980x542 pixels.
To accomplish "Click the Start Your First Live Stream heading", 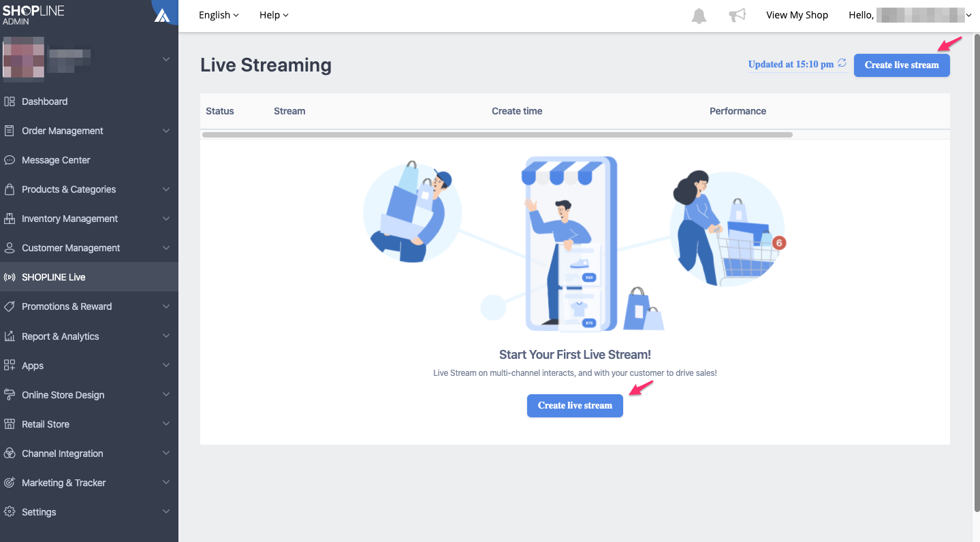I will pos(575,354).
